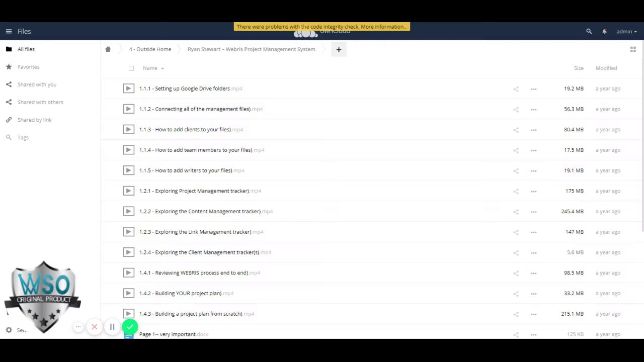Open 4 - Outside Home breadcrumb
Image resolution: width=644 pixels, height=362 pixels.
coord(150,49)
